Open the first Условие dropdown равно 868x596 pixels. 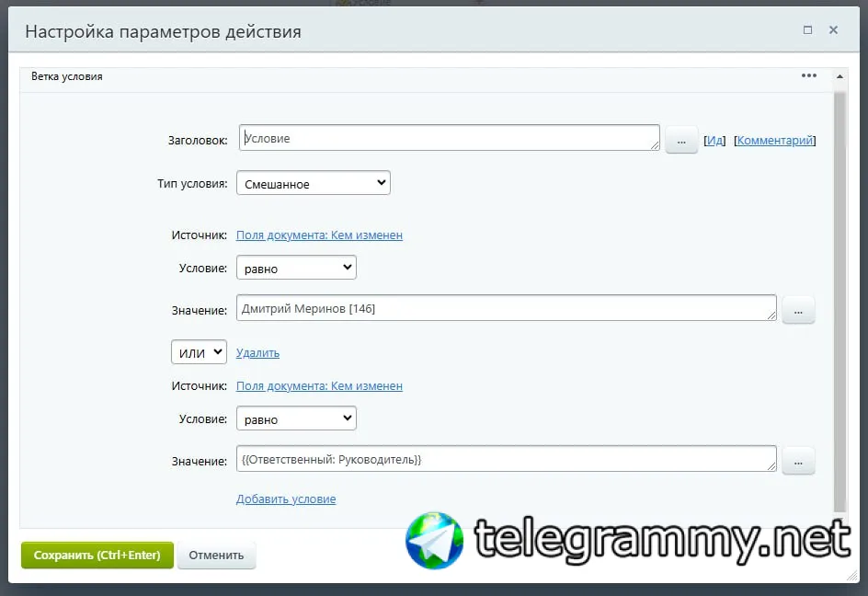296,268
